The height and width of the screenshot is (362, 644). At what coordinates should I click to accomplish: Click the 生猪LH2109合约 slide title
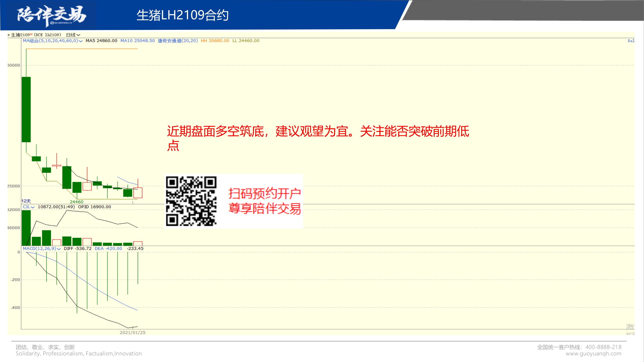tap(182, 15)
